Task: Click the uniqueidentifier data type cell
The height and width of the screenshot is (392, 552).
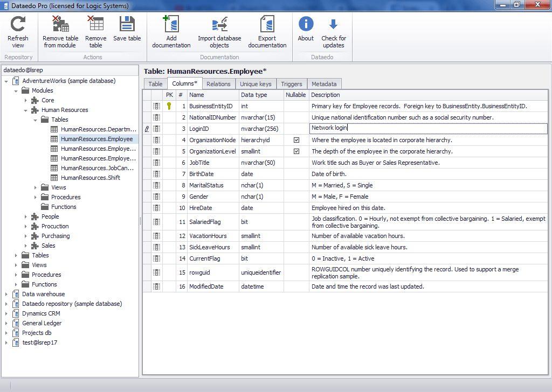Action: click(261, 272)
